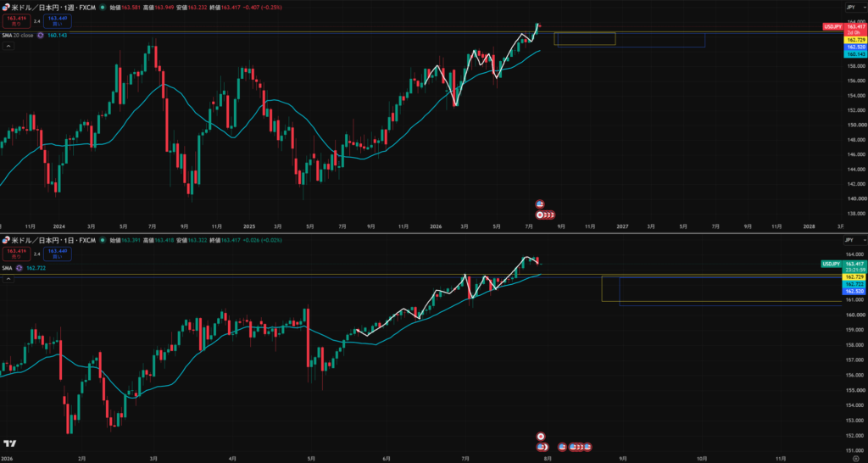868x463 pixels.
Task: Click the red Japan event icon on daily chart
Action: 541,437
